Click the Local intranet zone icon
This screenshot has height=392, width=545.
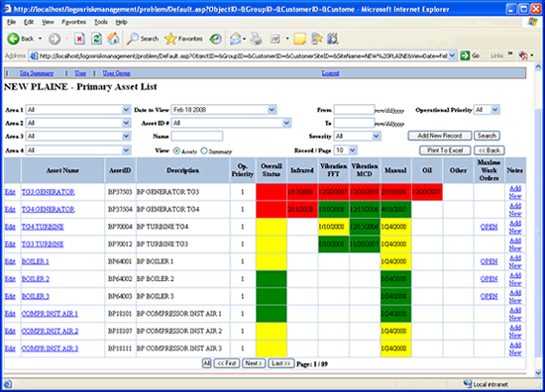point(468,384)
